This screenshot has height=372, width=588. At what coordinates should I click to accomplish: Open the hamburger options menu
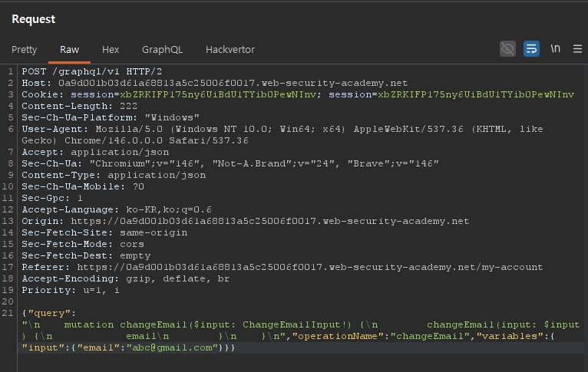tap(577, 49)
